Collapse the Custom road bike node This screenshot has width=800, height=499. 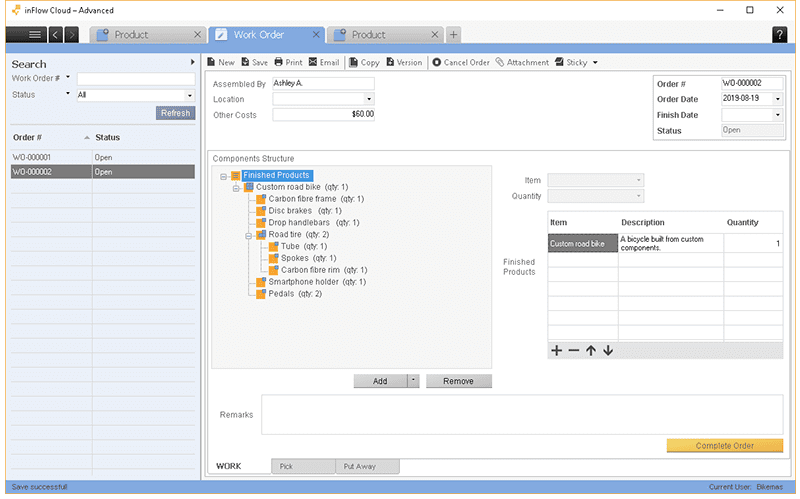pos(236,188)
